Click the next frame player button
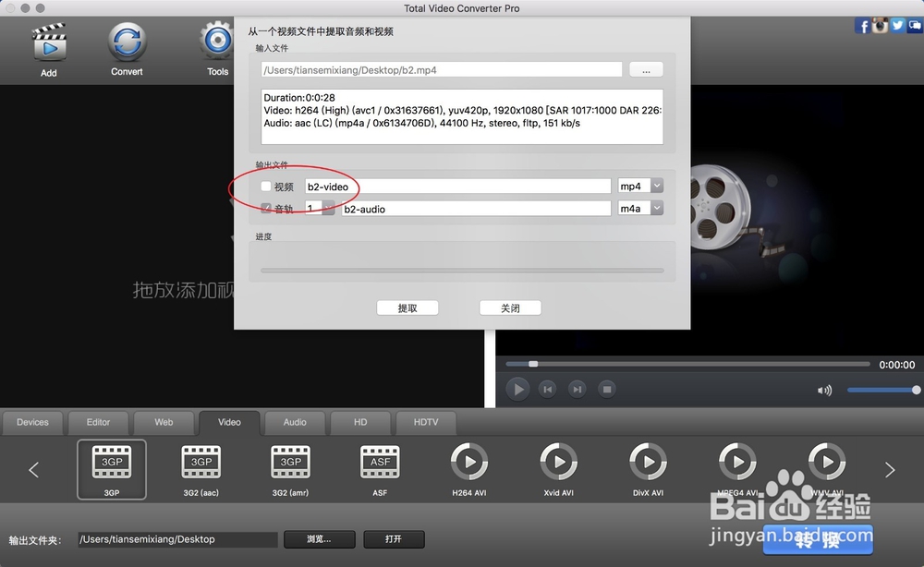The image size is (924, 567). 577,389
